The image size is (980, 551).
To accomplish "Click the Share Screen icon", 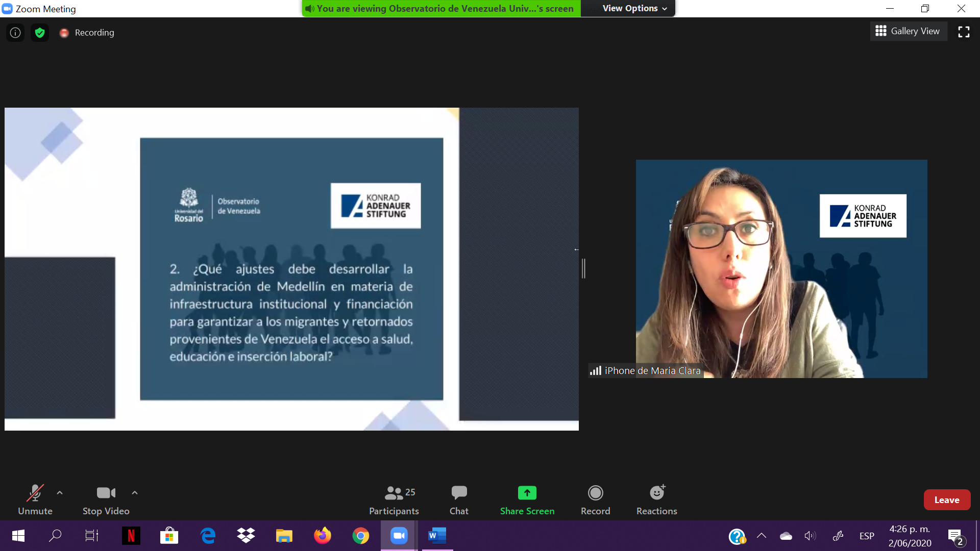I will [x=527, y=493].
